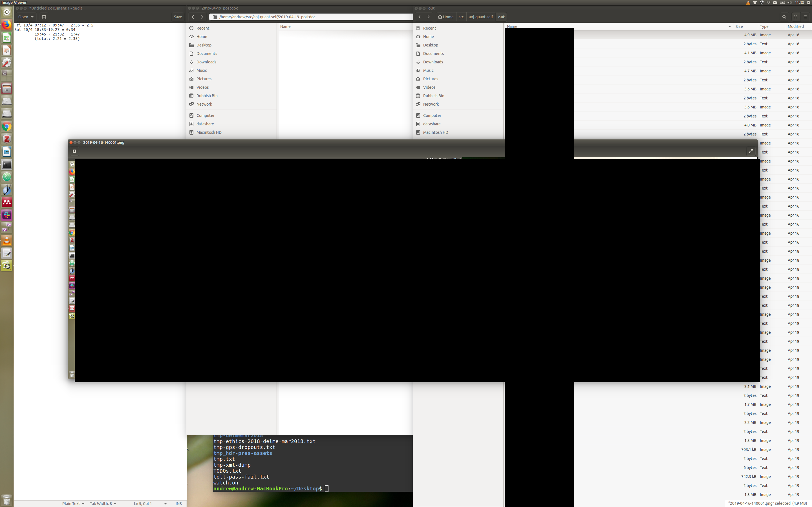Open Google Chrome from the launcher

click(7, 126)
